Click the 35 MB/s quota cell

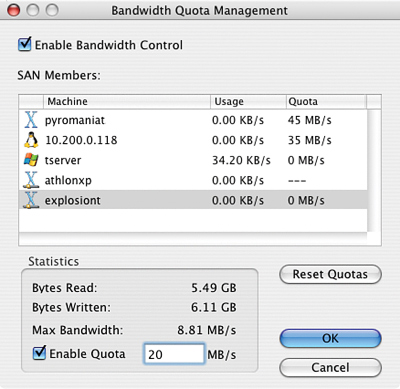(310, 140)
